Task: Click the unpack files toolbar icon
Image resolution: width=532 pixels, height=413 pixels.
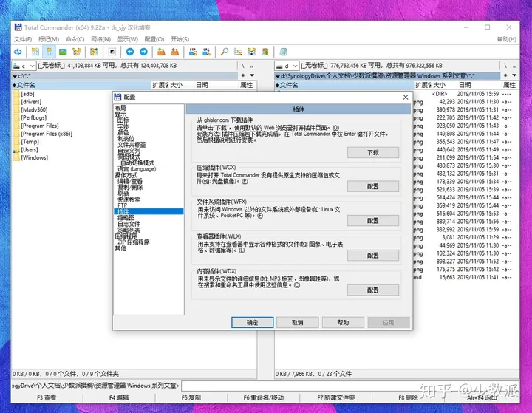Action: tap(175, 52)
